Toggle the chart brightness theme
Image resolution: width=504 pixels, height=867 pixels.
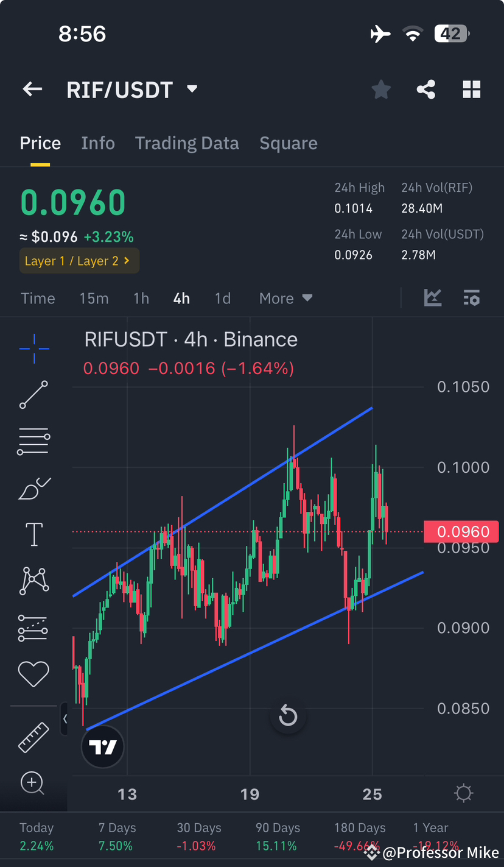point(463,793)
